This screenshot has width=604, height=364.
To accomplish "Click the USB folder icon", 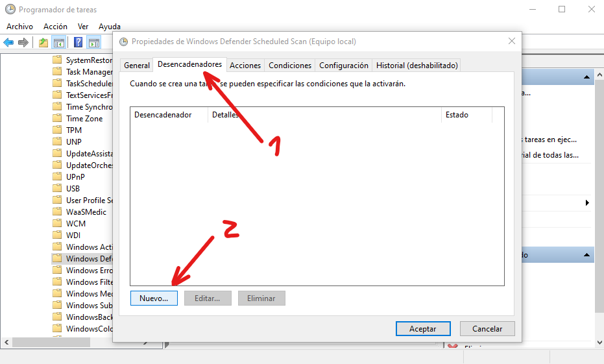I will 57,188.
